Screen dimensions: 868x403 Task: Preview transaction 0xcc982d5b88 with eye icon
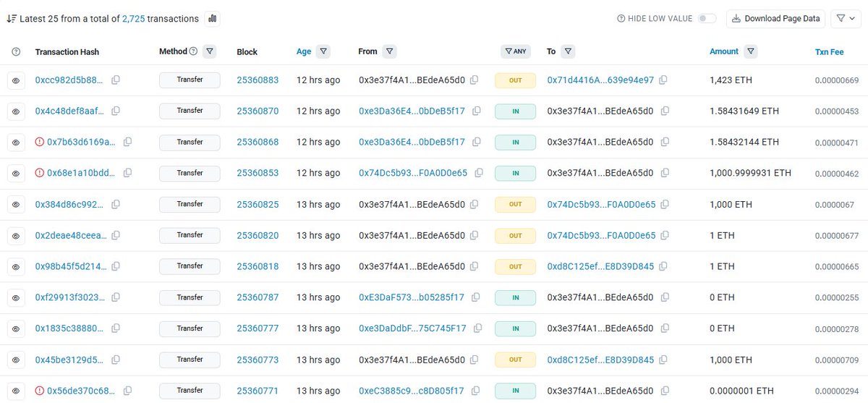[x=16, y=80]
